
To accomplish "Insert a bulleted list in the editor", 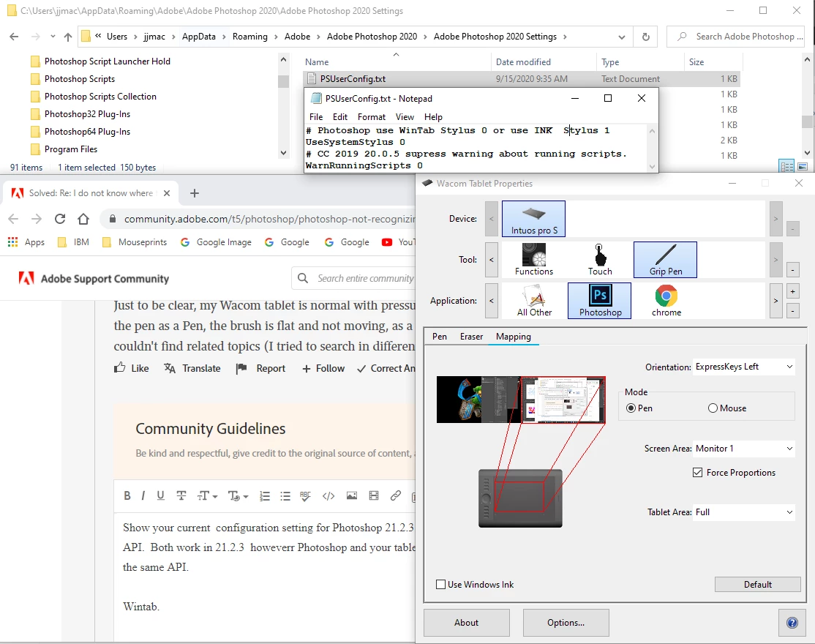I will pyautogui.click(x=285, y=496).
